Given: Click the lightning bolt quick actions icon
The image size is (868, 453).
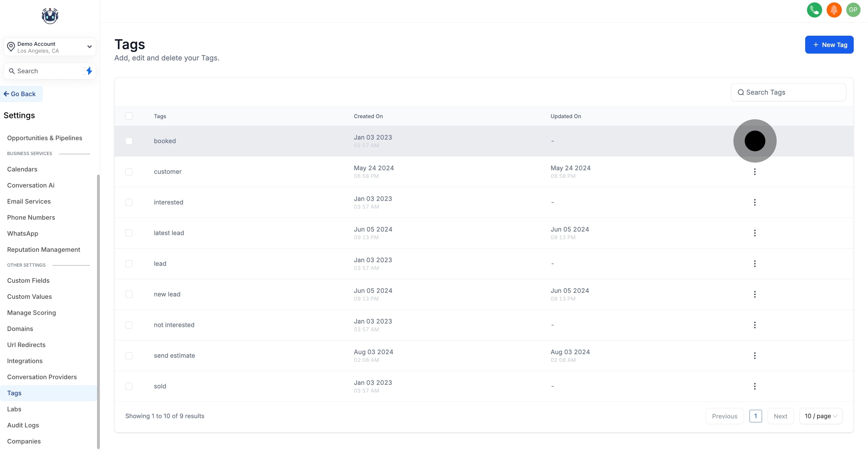Looking at the screenshot, I should click(x=89, y=71).
